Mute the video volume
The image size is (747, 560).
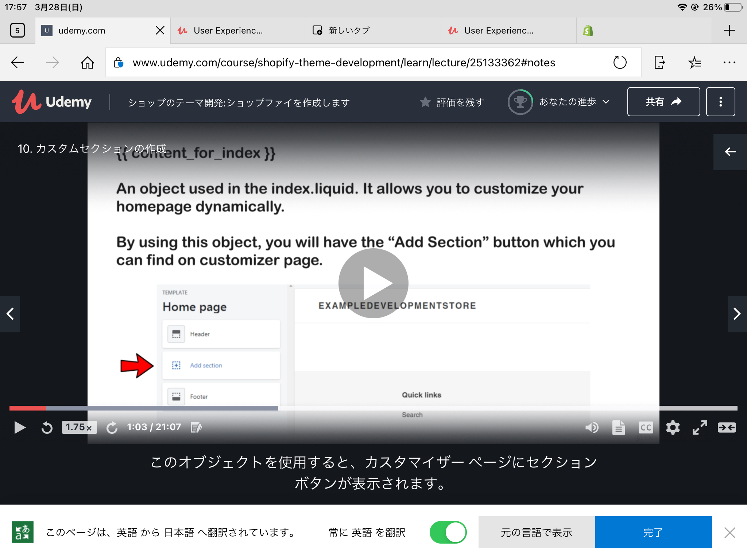coord(592,427)
